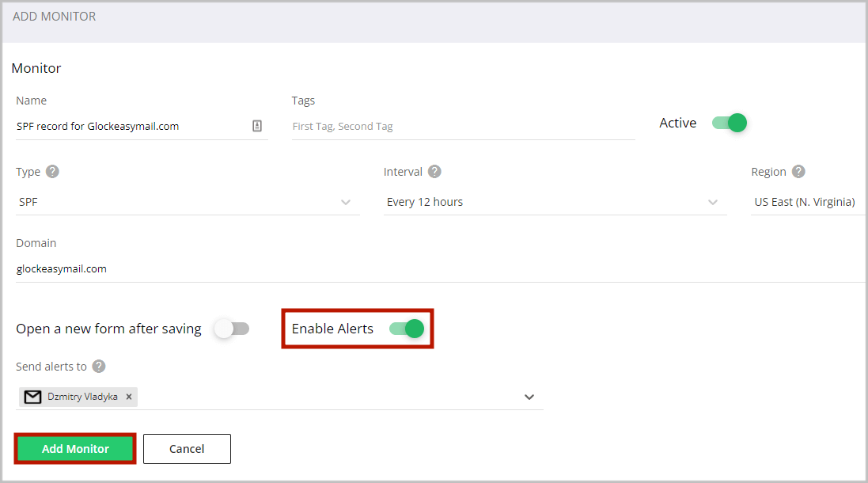This screenshot has width=868, height=483.
Task: Click into the Name input field
Action: point(131,126)
